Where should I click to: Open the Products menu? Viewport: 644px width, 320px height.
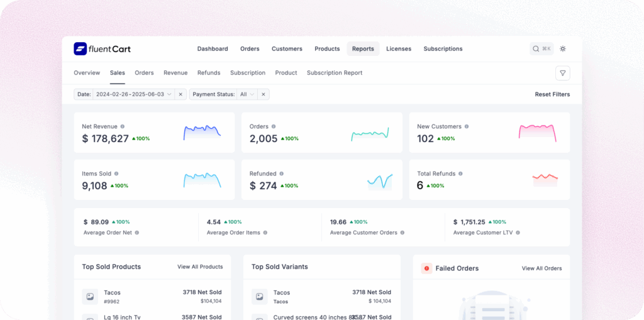click(x=327, y=49)
